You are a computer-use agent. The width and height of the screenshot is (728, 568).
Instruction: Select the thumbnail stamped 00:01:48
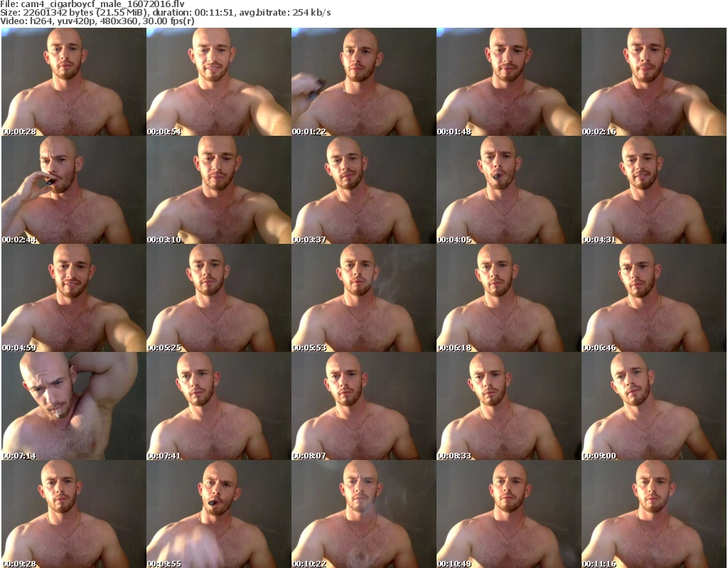pyautogui.click(x=508, y=82)
